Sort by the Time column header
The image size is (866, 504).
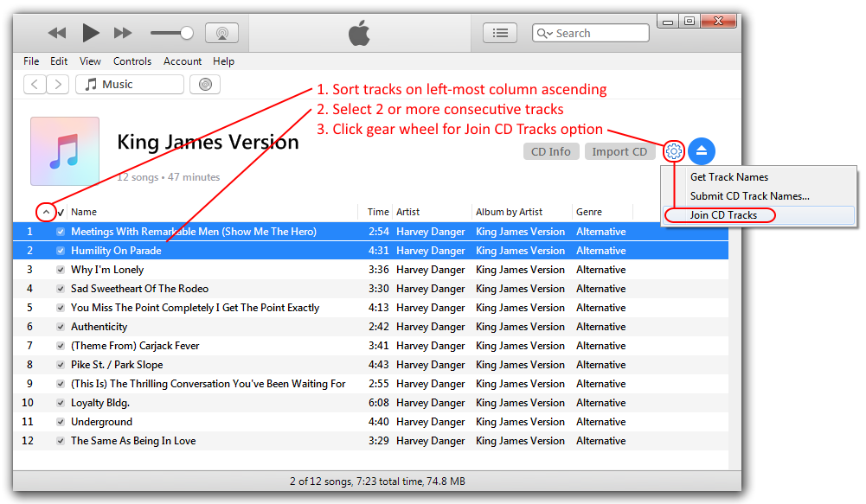(378, 212)
